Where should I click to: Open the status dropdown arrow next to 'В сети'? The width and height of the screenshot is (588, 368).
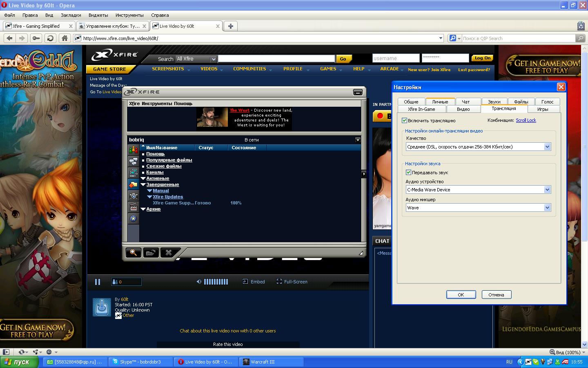coord(358,140)
